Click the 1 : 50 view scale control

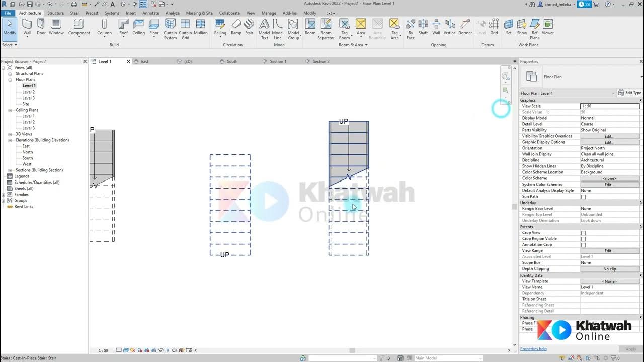(x=103, y=350)
